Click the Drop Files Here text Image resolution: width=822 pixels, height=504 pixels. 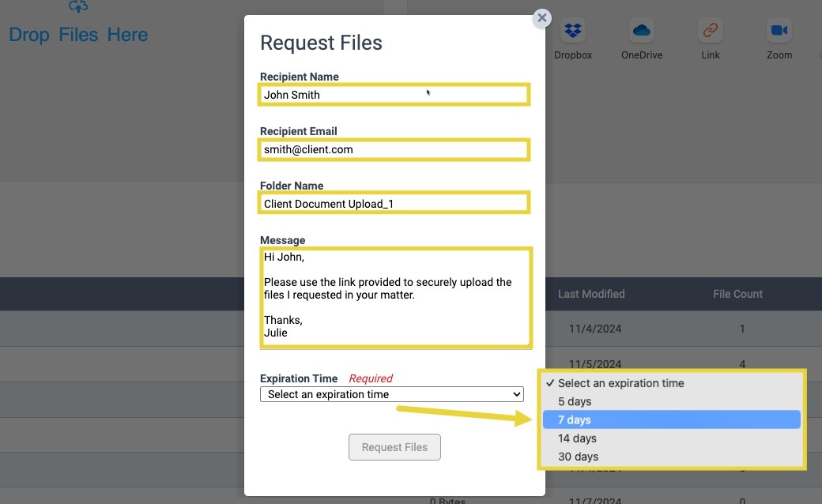pos(78,35)
